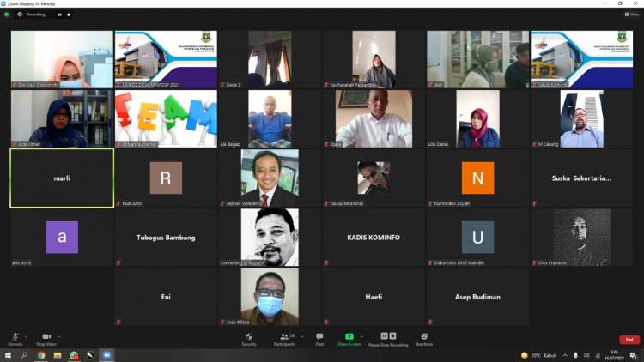Select the Suska Sekertaria... tile
Screen dimensions: 644x362
pos(581,178)
